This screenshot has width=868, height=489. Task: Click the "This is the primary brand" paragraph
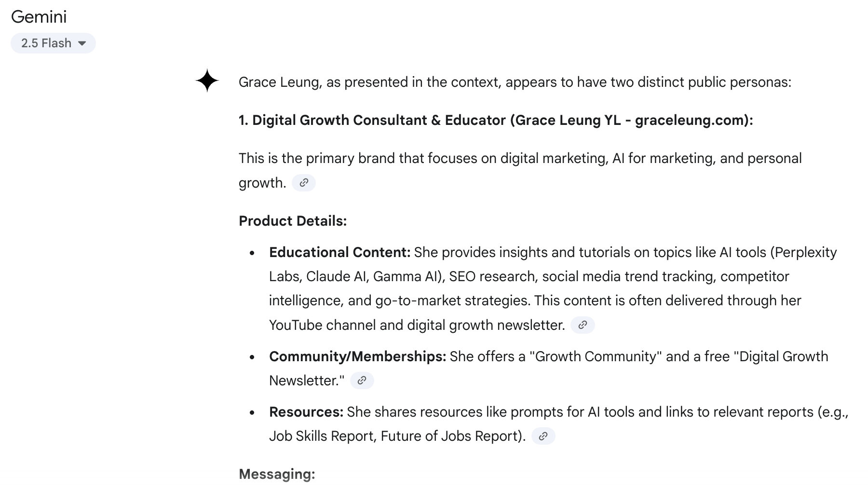520,170
